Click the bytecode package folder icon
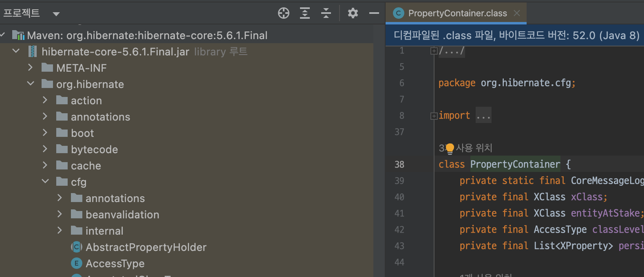This screenshot has width=644, height=277. (62, 149)
